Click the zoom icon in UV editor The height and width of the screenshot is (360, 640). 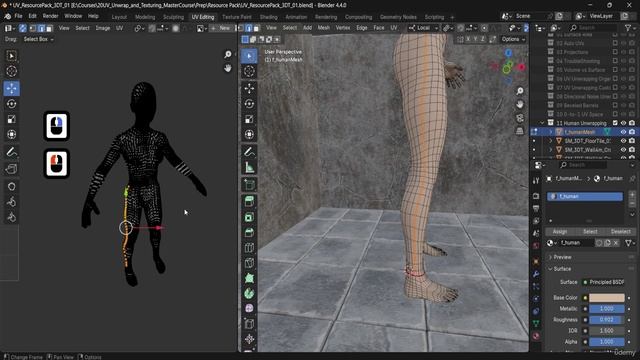coord(228,54)
